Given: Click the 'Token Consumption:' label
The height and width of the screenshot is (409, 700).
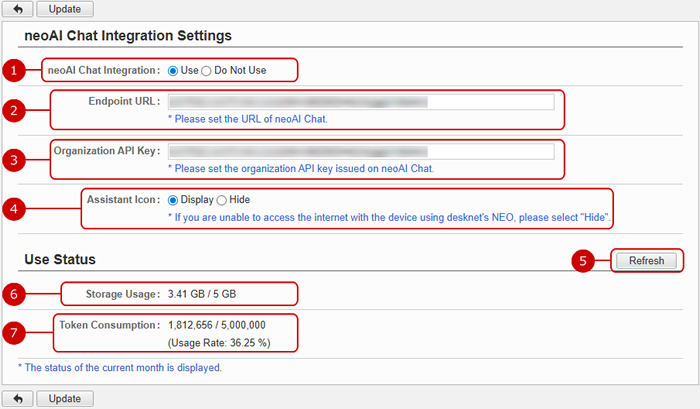Looking at the screenshot, I should (x=110, y=325).
